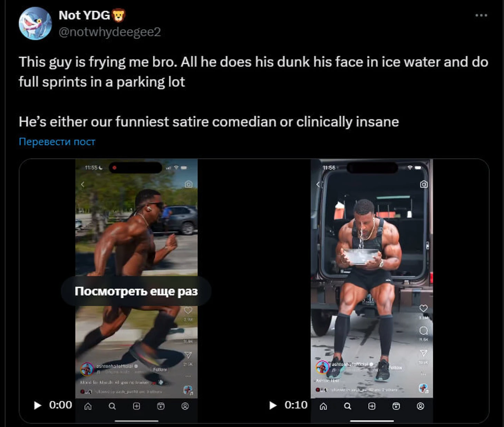504x427 pixels.
Task: Tap profile icon in right phone navbar
Action: coord(420,406)
